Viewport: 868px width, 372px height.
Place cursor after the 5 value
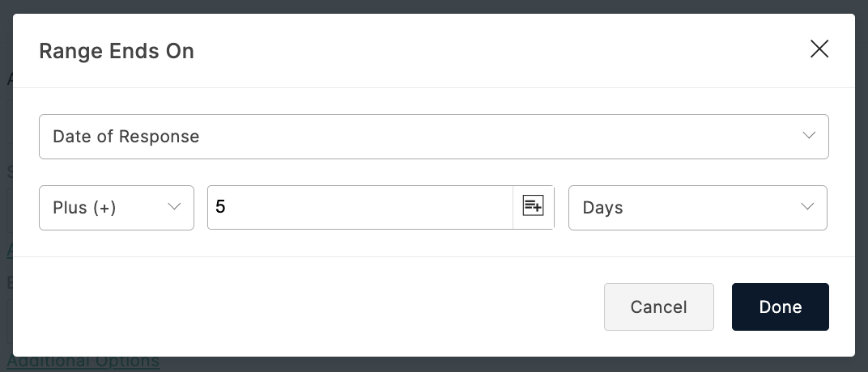(227, 207)
